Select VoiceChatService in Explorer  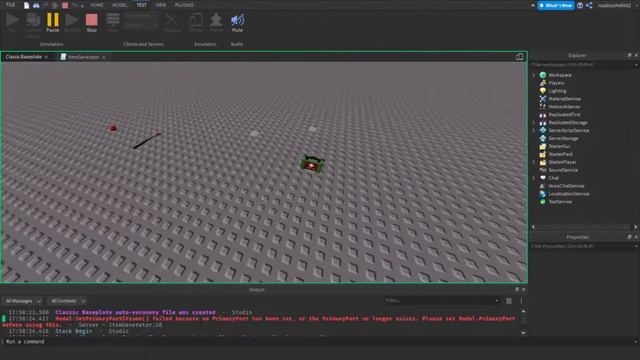(566, 186)
